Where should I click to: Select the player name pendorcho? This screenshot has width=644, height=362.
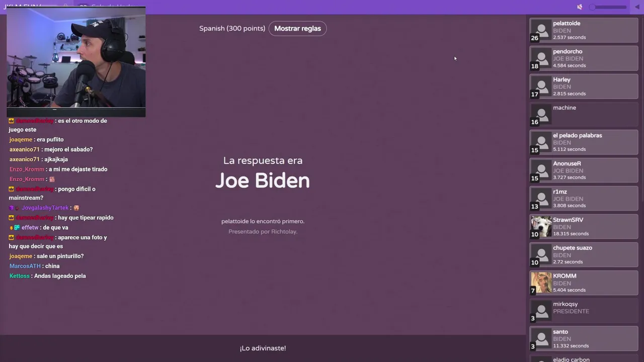(568, 51)
